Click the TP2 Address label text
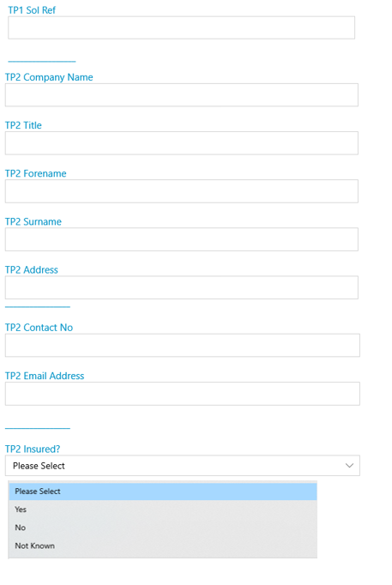Viewport: 392px width, 585px height. tap(32, 269)
